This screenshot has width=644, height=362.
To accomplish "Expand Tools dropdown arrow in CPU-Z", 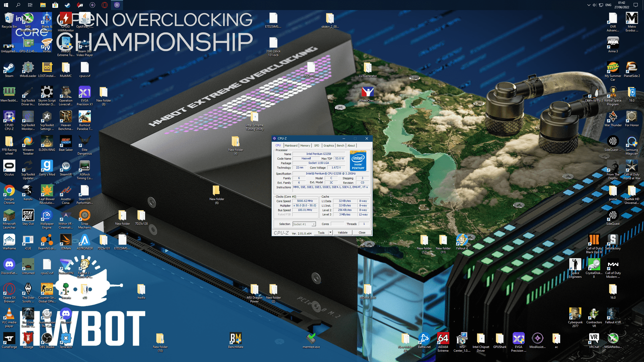I will [330, 233].
